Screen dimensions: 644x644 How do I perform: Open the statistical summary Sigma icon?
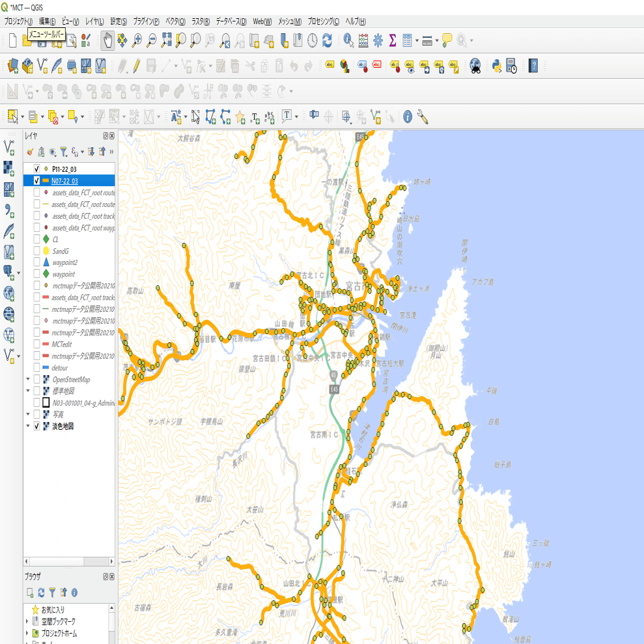click(393, 40)
